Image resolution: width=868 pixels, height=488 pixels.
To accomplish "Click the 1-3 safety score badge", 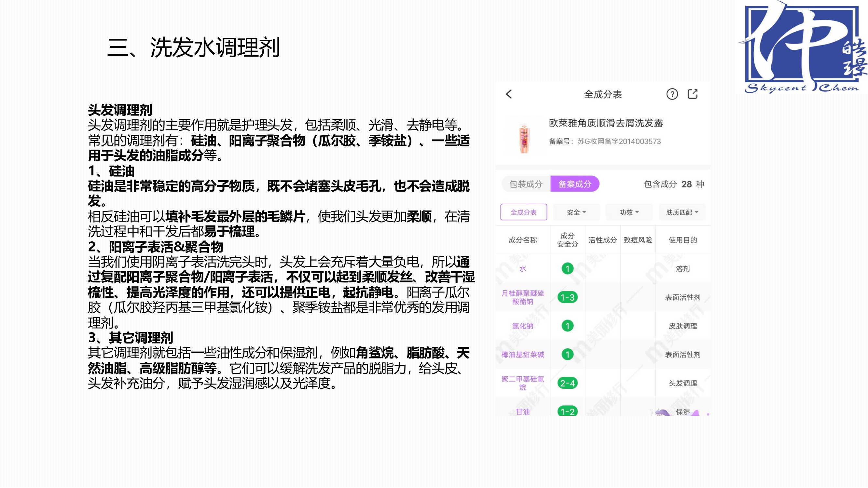I will click(567, 297).
